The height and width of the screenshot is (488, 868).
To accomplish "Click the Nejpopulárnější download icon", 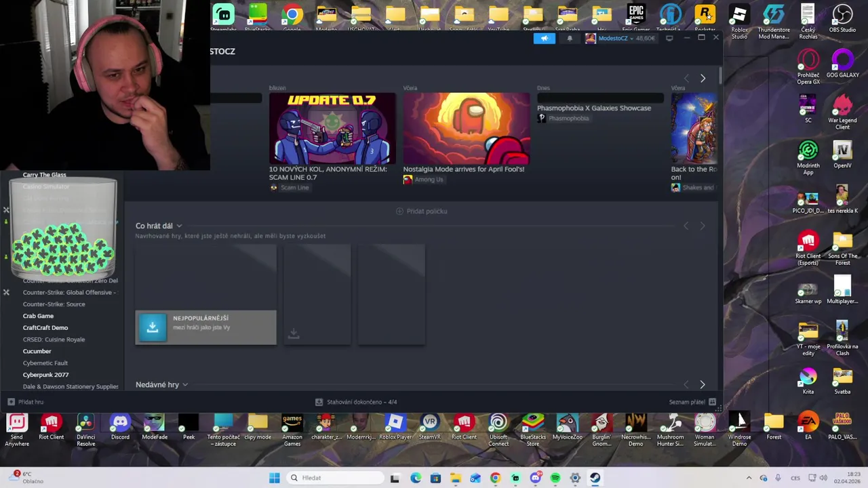I will [x=152, y=327].
